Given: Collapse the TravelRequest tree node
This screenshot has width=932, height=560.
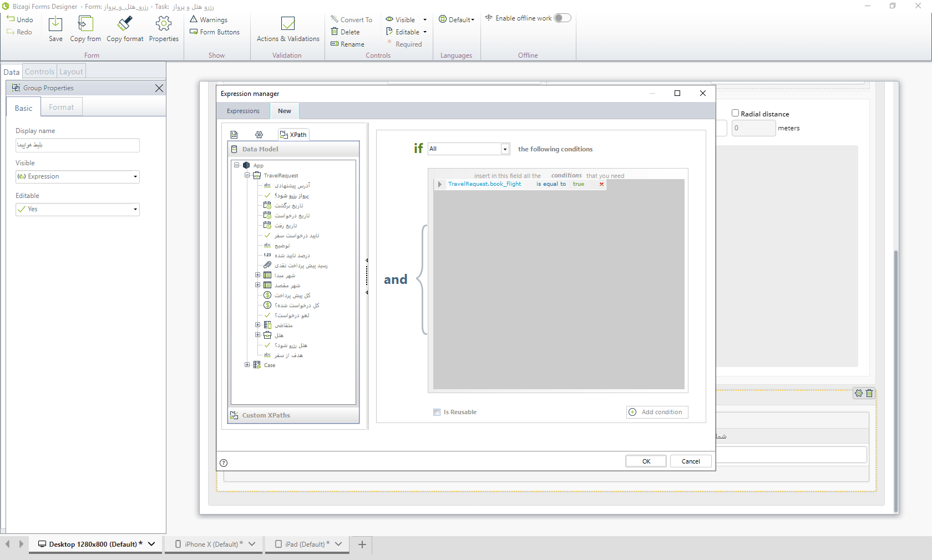Looking at the screenshot, I should tap(247, 175).
